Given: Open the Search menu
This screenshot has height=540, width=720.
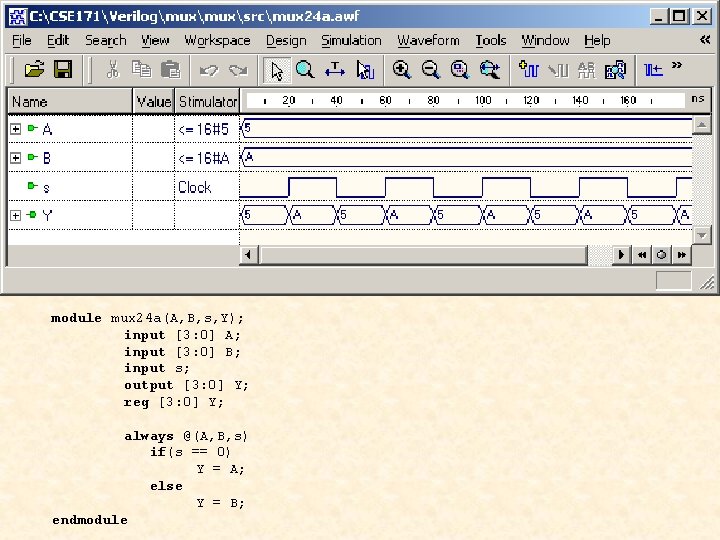Looking at the screenshot, I should tap(106, 40).
